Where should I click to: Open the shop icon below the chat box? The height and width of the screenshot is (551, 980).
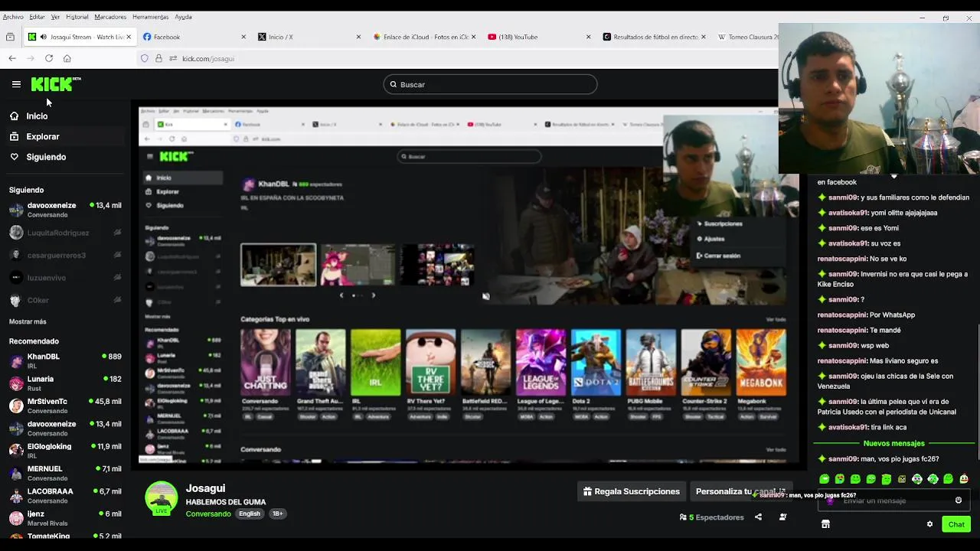coord(825,524)
